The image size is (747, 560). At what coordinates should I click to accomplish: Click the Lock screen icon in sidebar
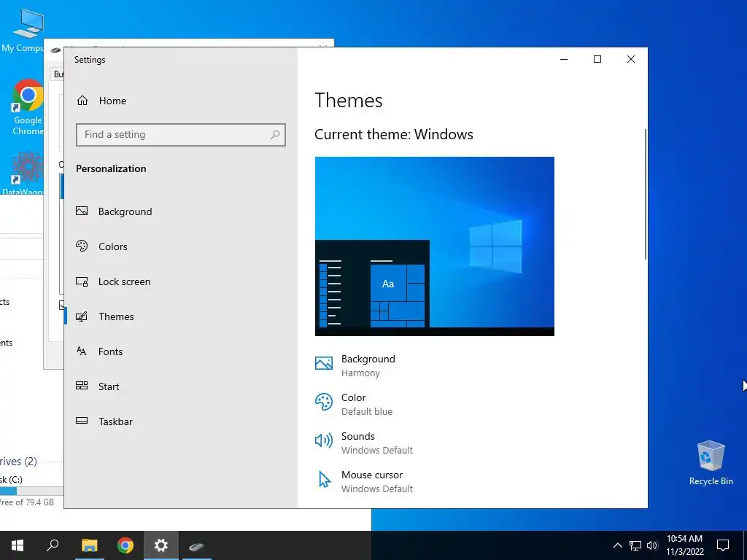click(x=82, y=281)
